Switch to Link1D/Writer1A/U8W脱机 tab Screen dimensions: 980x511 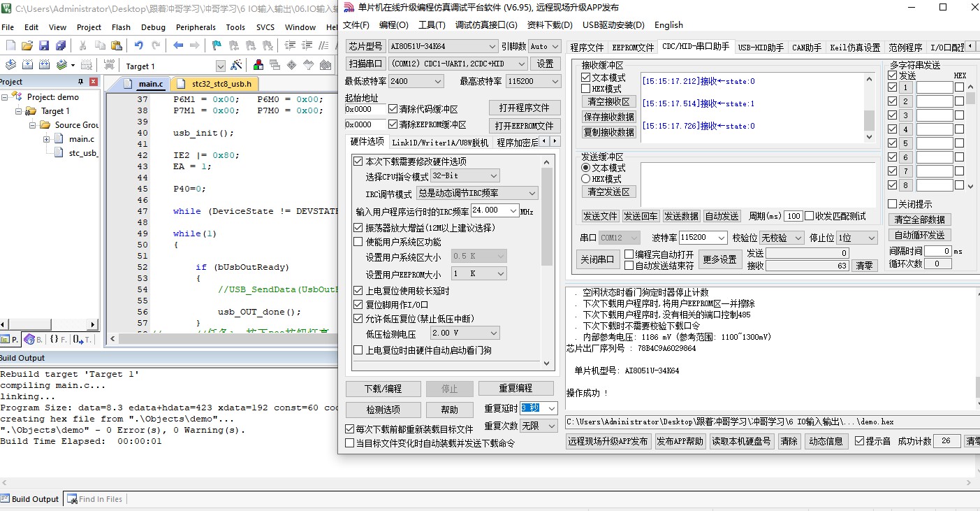click(440, 142)
